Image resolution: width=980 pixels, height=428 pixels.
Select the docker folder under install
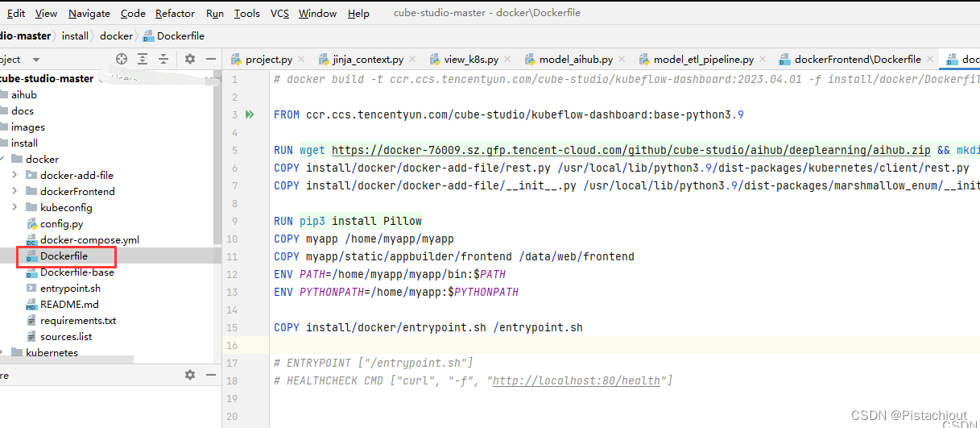pos(42,159)
